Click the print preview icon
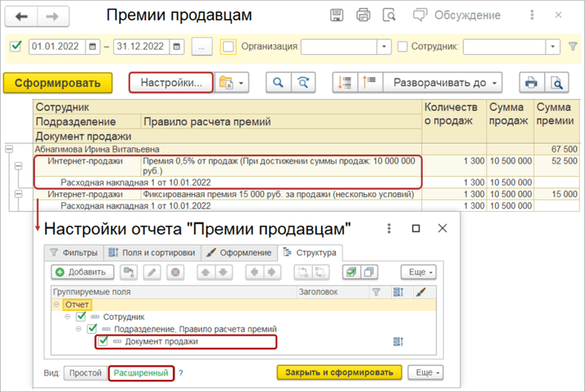585x392 pixels. (558, 83)
